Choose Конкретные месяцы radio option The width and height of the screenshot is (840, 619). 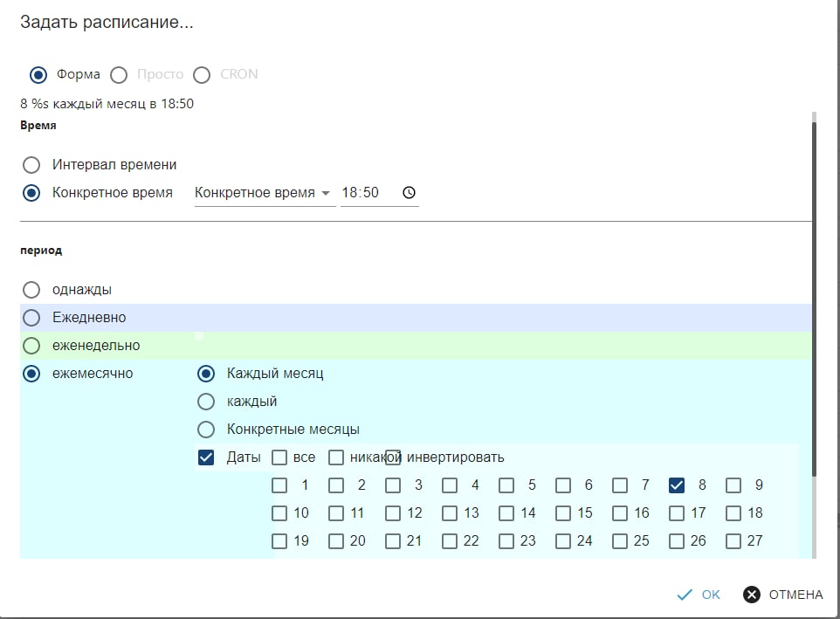click(x=206, y=429)
